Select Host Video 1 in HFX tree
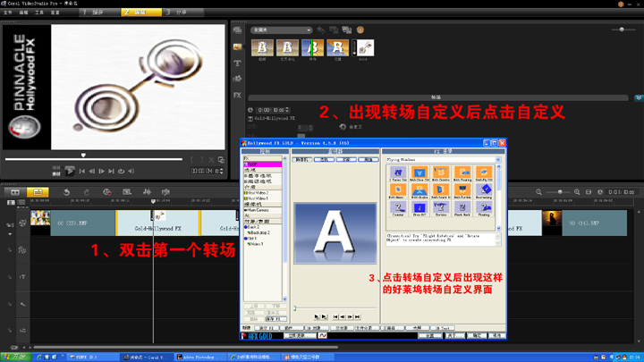Image resolution: width=644 pixels, height=362 pixels. pyautogui.click(x=258, y=198)
